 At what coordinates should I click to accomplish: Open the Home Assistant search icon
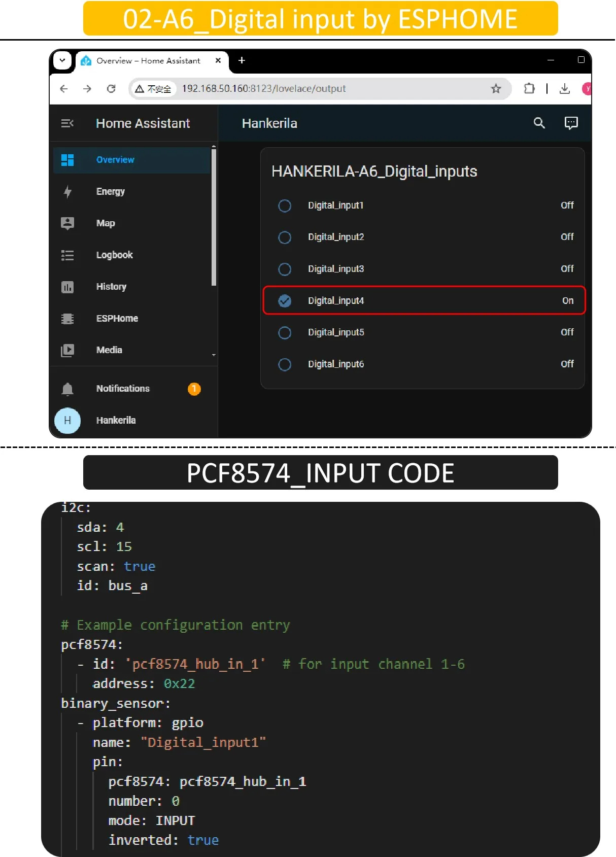click(x=539, y=123)
